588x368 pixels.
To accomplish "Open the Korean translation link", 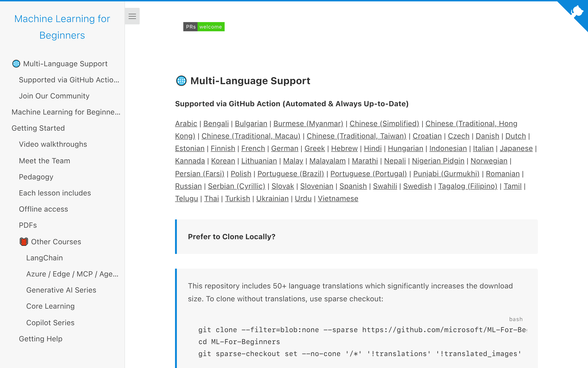I will click(x=223, y=161).
